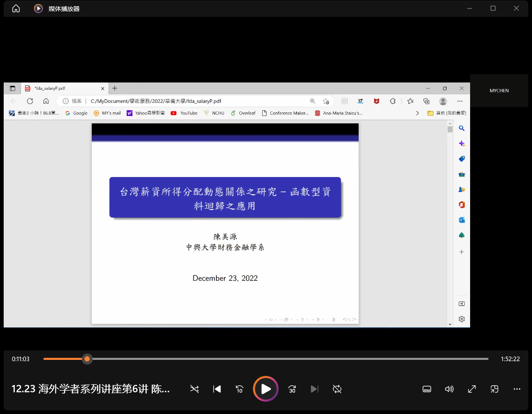Open the other favorites folder

(446, 113)
